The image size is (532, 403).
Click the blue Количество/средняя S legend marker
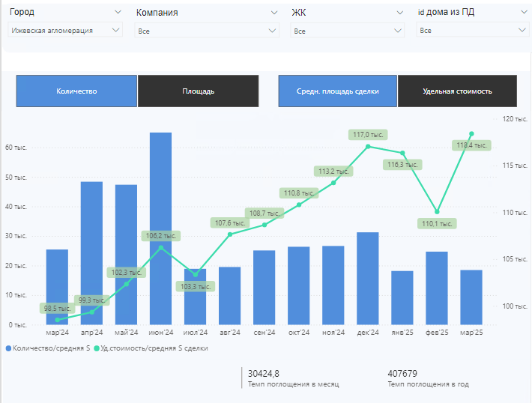[8, 348]
